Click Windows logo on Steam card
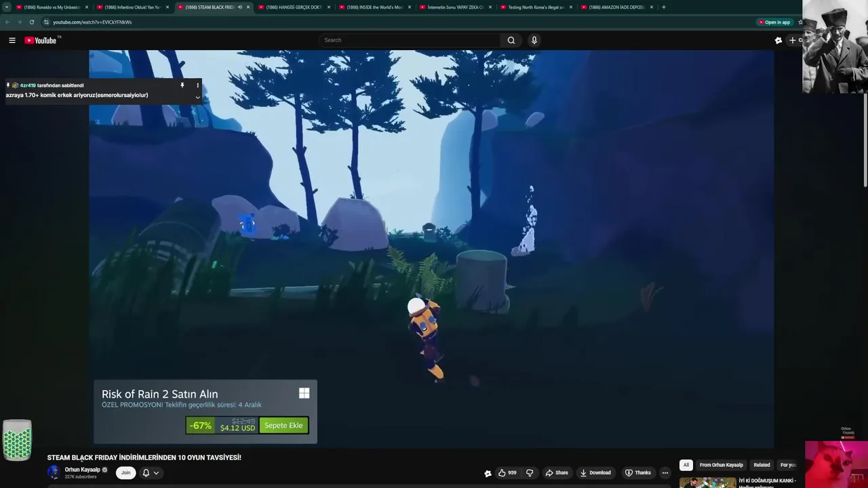The height and width of the screenshot is (488, 868). pos(304,393)
